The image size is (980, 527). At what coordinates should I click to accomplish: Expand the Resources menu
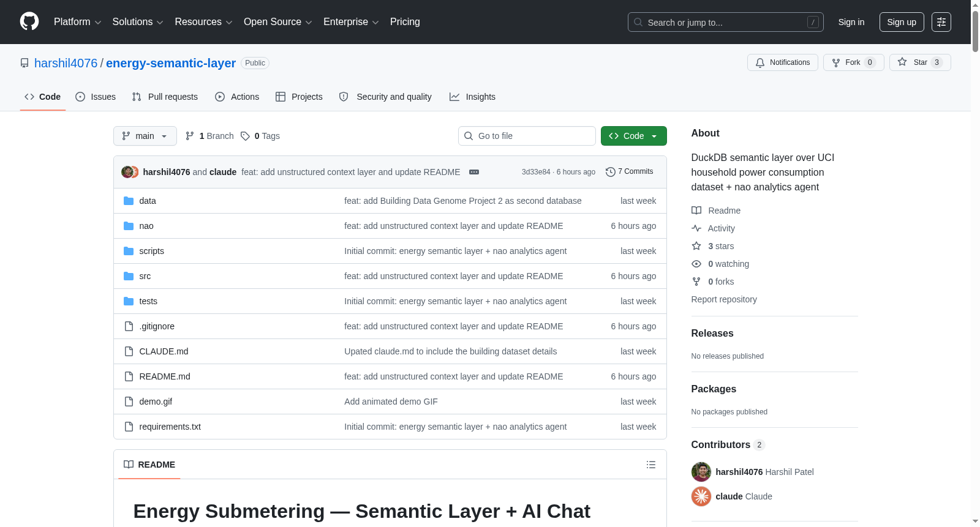(x=203, y=22)
